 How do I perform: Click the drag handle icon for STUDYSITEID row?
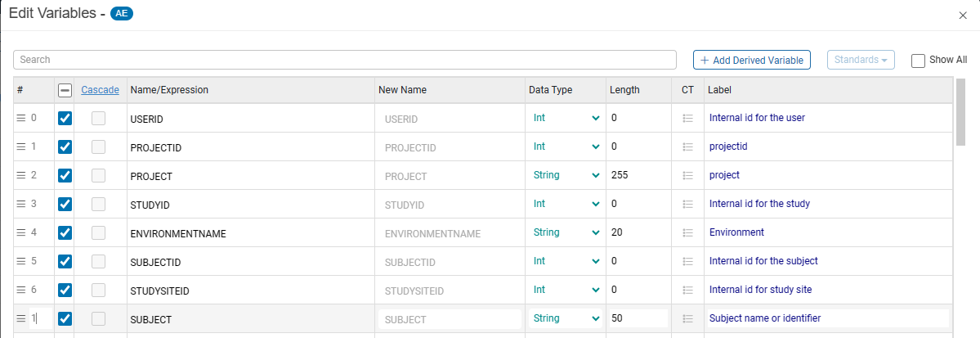click(21, 291)
